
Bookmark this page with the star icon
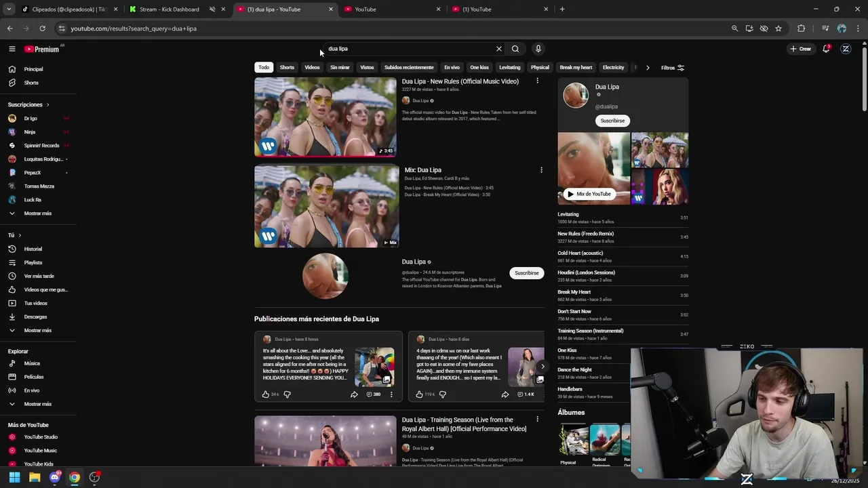778,28
